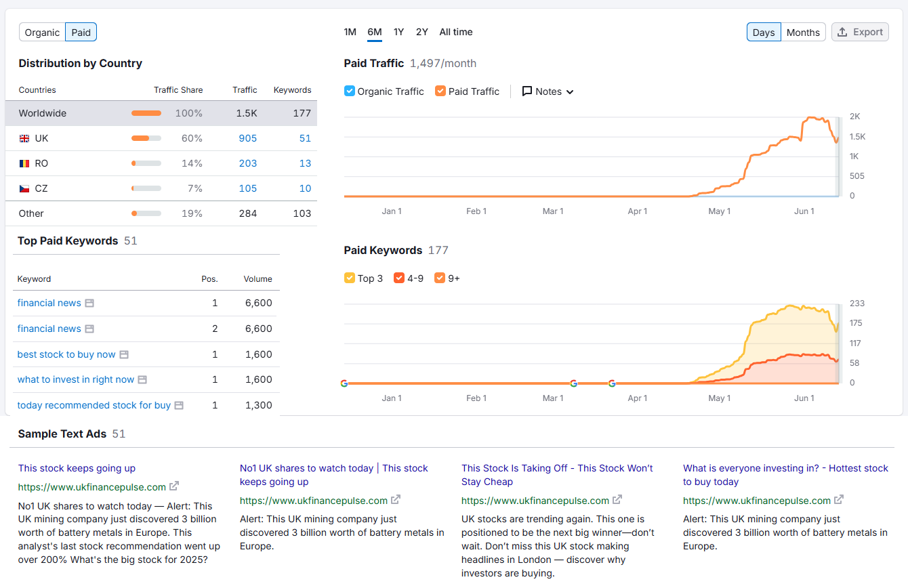
Task: Click the SERP icon next to 'best stock to buy now'
Action: (x=123, y=354)
